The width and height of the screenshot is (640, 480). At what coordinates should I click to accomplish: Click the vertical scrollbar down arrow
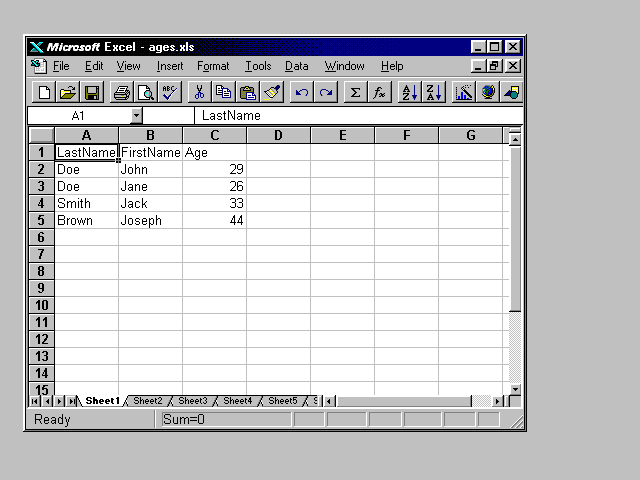516,388
